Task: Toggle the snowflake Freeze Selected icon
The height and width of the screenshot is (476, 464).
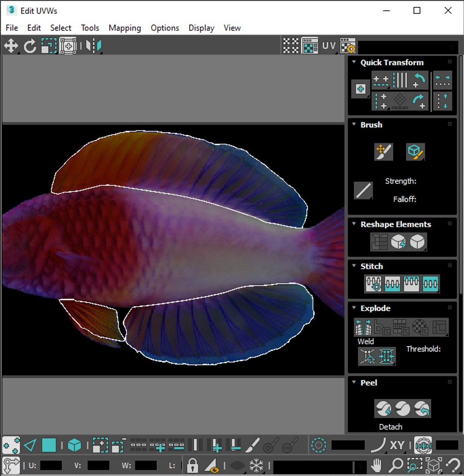Action: 256,465
